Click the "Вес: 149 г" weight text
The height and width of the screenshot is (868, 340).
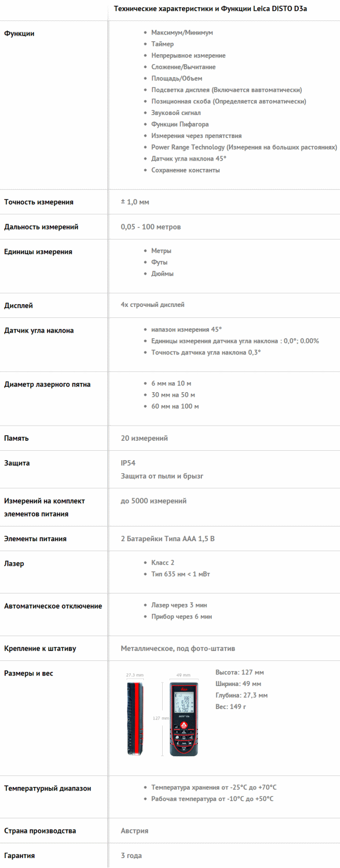231,707
